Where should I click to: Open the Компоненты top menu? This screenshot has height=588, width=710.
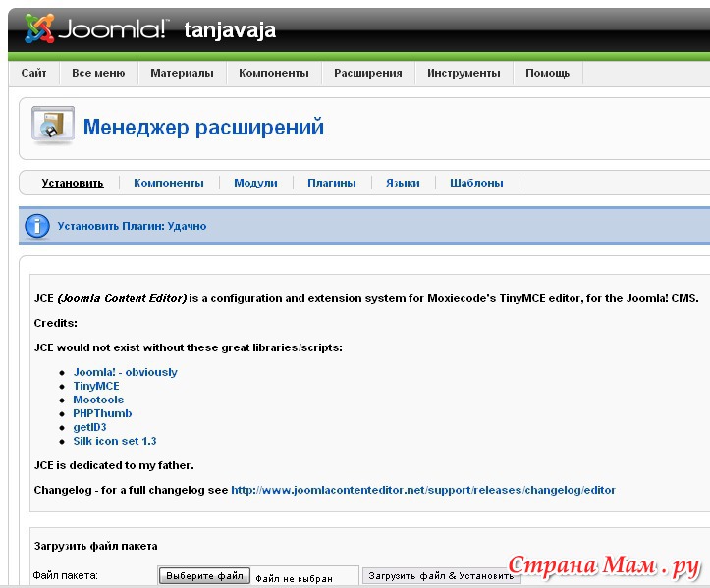[x=274, y=73]
